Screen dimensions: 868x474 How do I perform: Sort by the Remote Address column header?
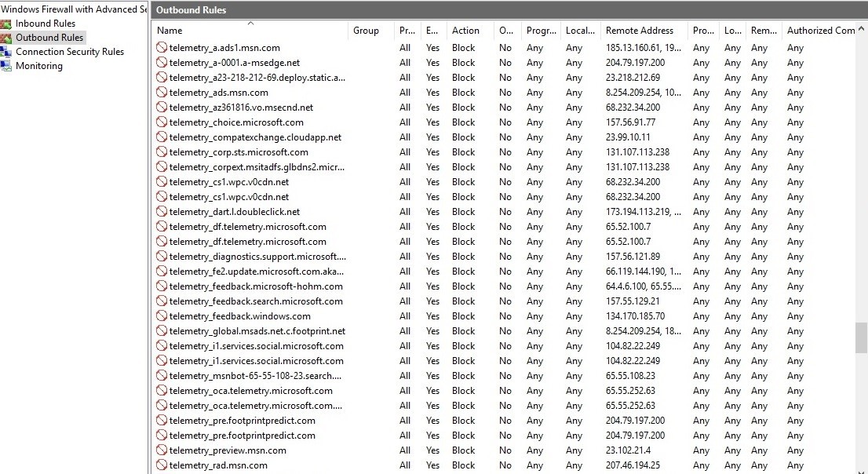tap(639, 31)
